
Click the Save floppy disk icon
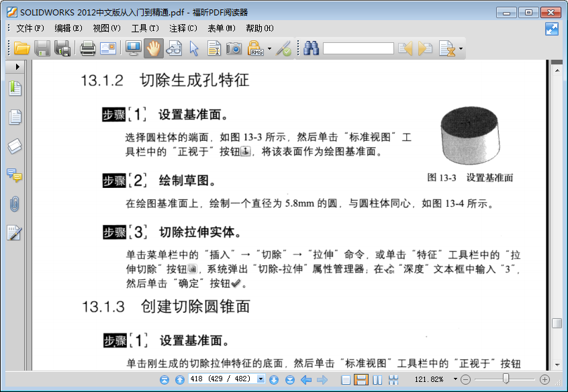pos(42,48)
